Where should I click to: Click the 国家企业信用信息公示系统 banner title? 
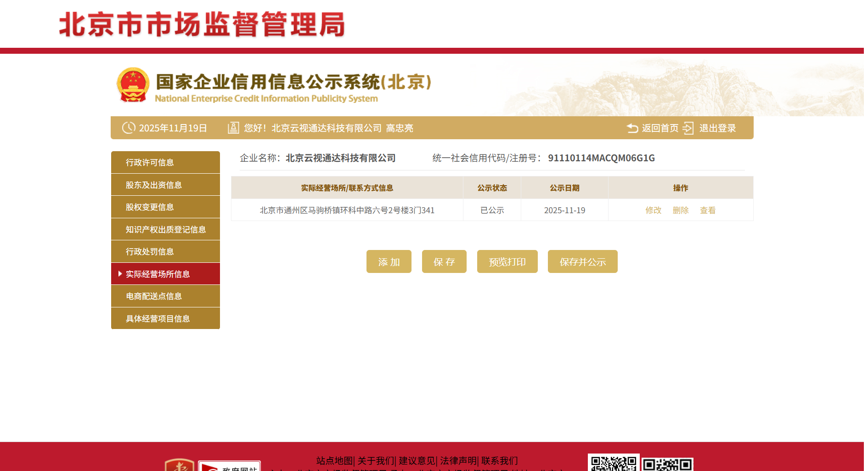pyautogui.click(x=294, y=82)
